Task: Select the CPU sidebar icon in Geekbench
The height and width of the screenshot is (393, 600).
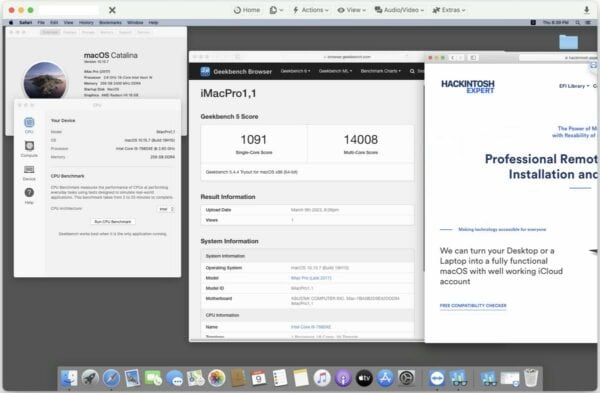Action: (x=29, y=125)
